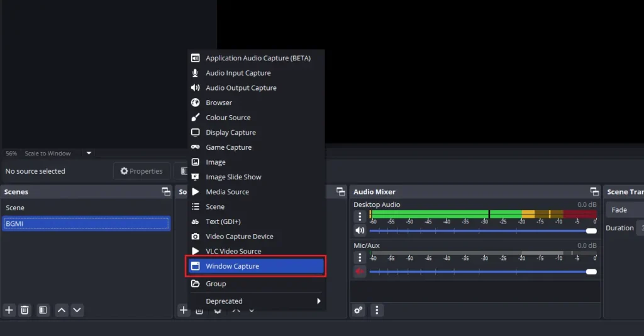
Task: Adjust Mic/Aux volume slider
Action: pos(483,272)
